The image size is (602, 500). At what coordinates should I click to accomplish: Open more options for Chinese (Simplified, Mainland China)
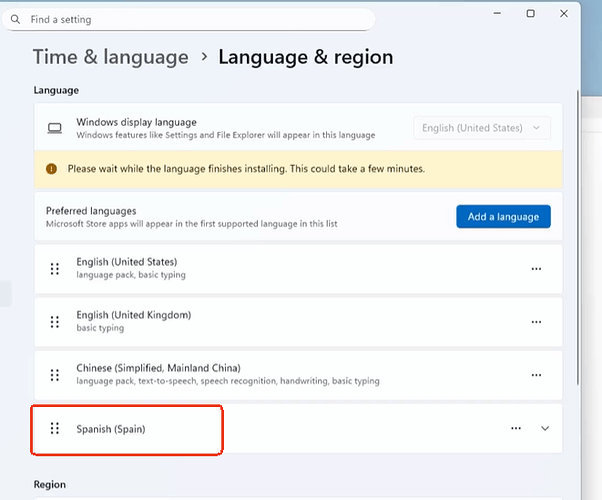[x=536, y=375]
